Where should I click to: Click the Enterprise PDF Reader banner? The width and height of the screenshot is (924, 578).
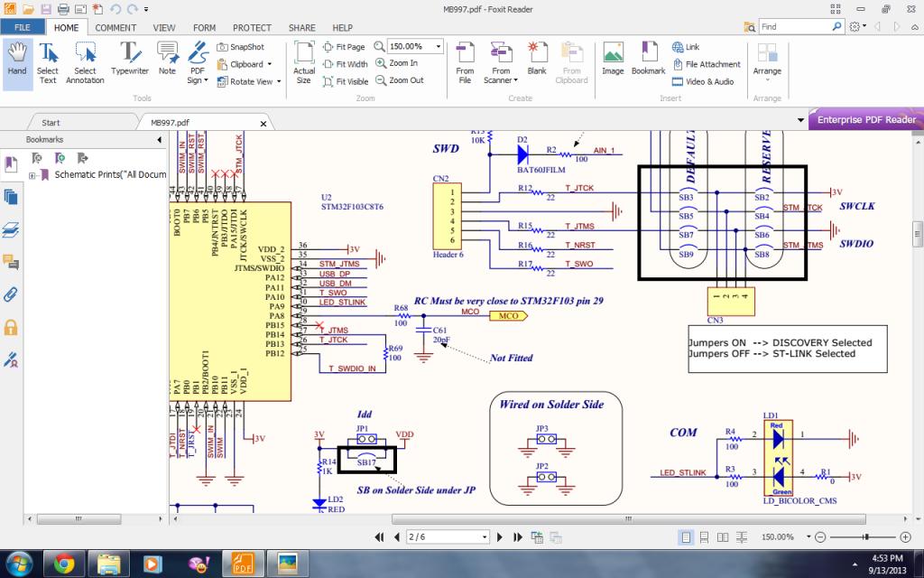[x=865, y=120]
